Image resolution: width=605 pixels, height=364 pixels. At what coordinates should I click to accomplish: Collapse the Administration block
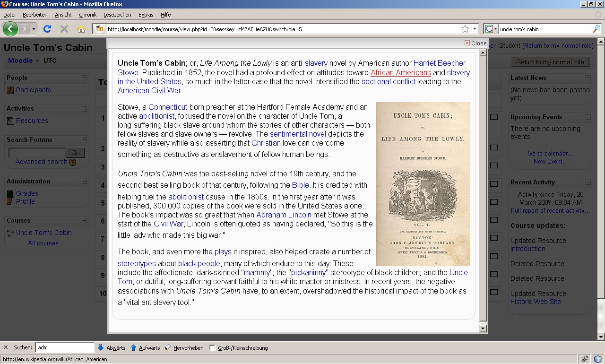pyautogui.click(x=84, y=182)
